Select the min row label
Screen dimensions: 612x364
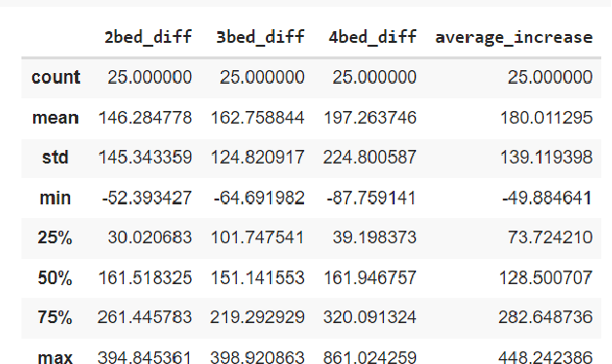(x=55, y=198)
